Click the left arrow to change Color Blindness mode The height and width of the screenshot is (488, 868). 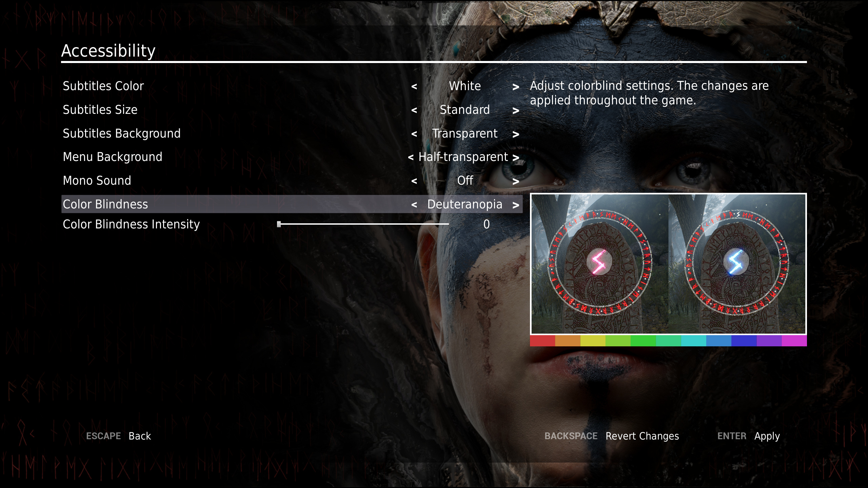tap(414, 204)
